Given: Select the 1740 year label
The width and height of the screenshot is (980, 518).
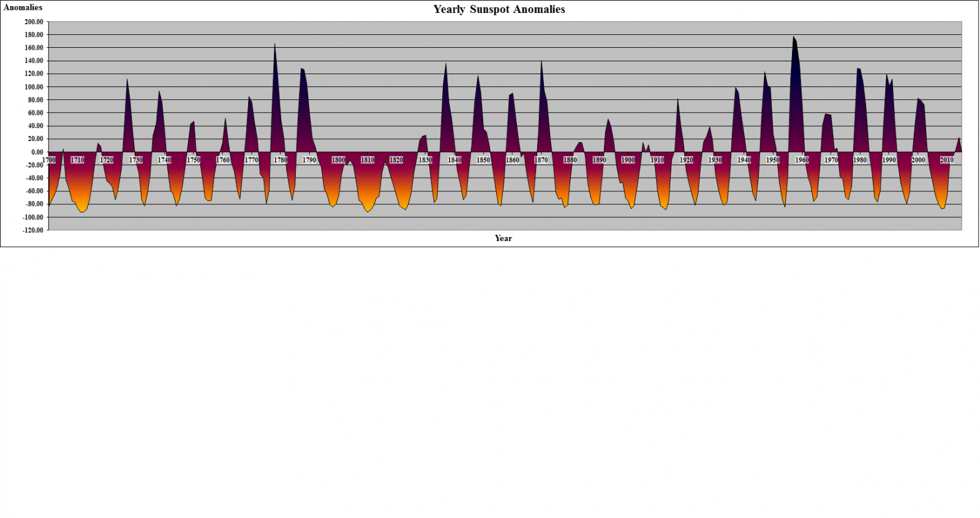Looking at the screenshot, I should (x=164, y=160).
